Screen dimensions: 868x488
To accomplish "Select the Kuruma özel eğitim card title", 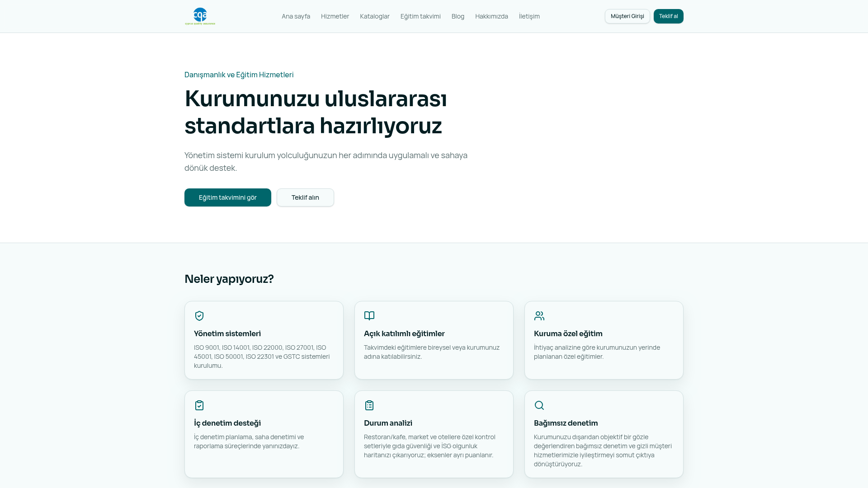I will point(568,333).
